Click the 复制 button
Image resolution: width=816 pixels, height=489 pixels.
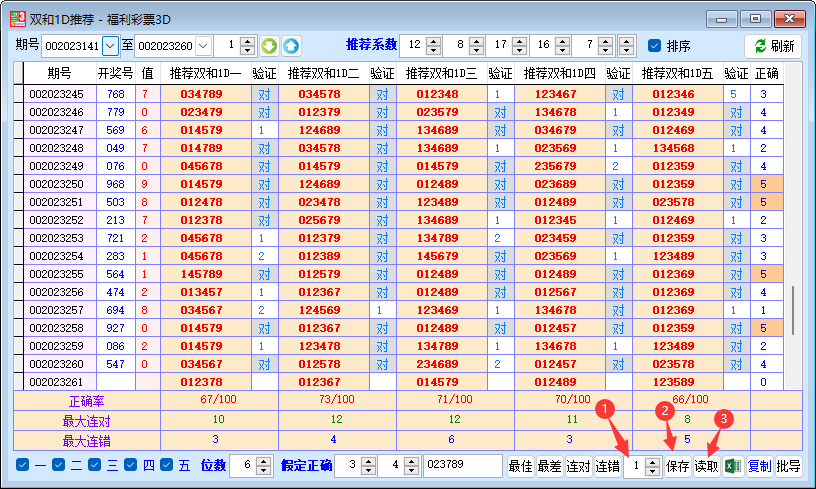[x=760, y=466]
